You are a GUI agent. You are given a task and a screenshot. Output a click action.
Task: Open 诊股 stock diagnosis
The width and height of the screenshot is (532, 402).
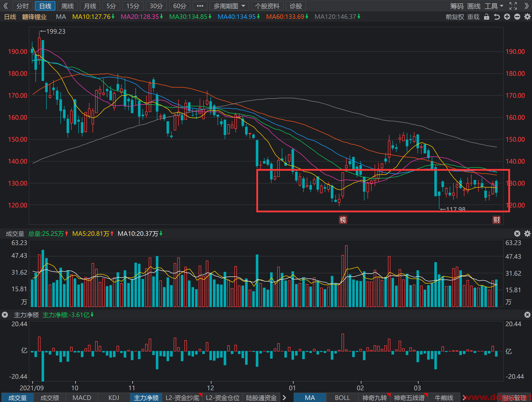[x=296, y=6]
